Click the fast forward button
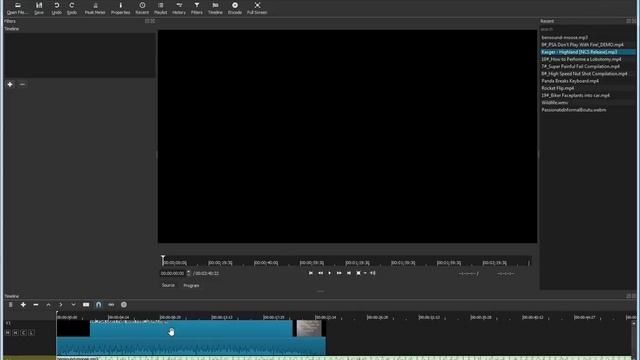This screenshot has width=640, height=360. (x=339, y=273)
